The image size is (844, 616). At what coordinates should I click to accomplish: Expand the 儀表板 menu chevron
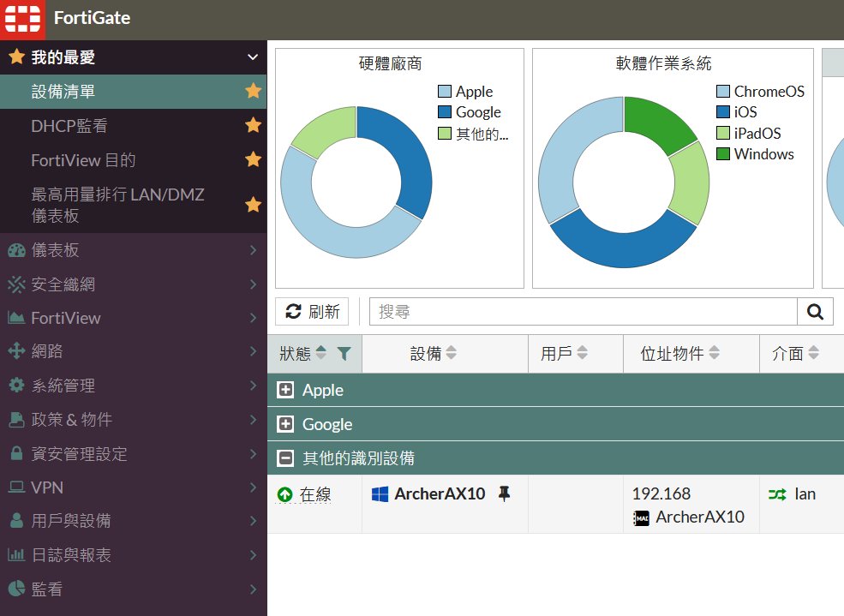click(253, 250)
